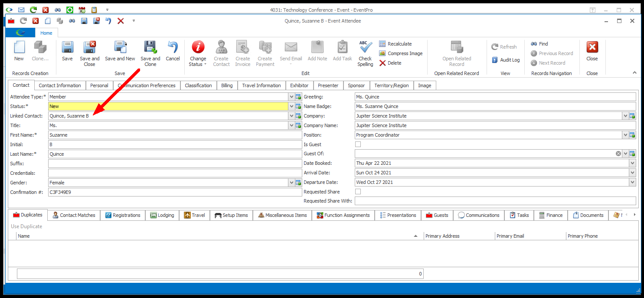Click Compress Image in Edit group

[401, 53]
